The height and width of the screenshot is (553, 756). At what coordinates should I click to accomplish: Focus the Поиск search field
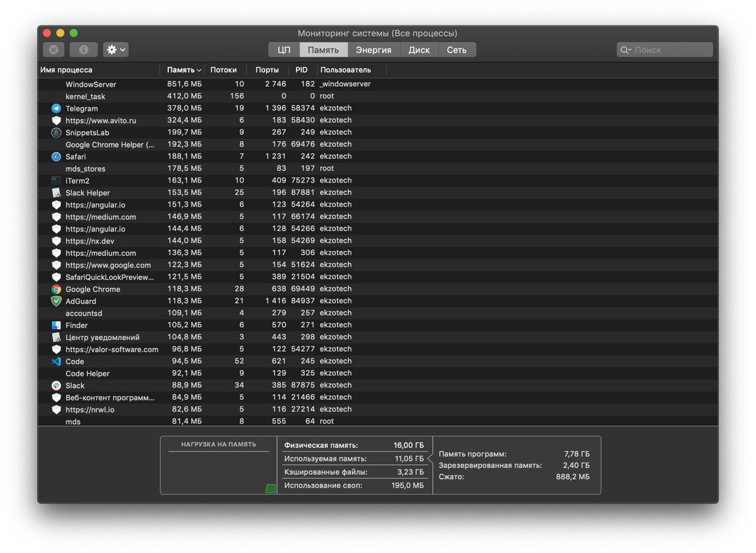[x=664, y=50]
